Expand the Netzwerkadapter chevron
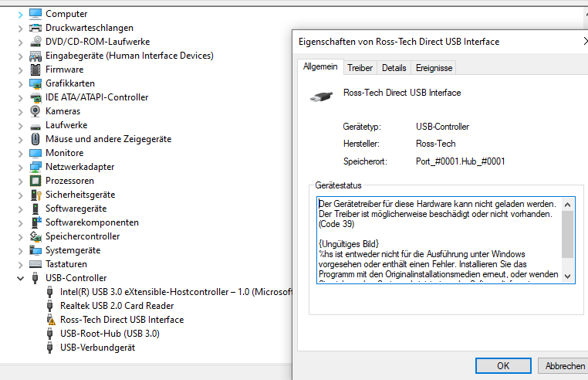Screen dimensions: 588x380 tap(20, 168)
